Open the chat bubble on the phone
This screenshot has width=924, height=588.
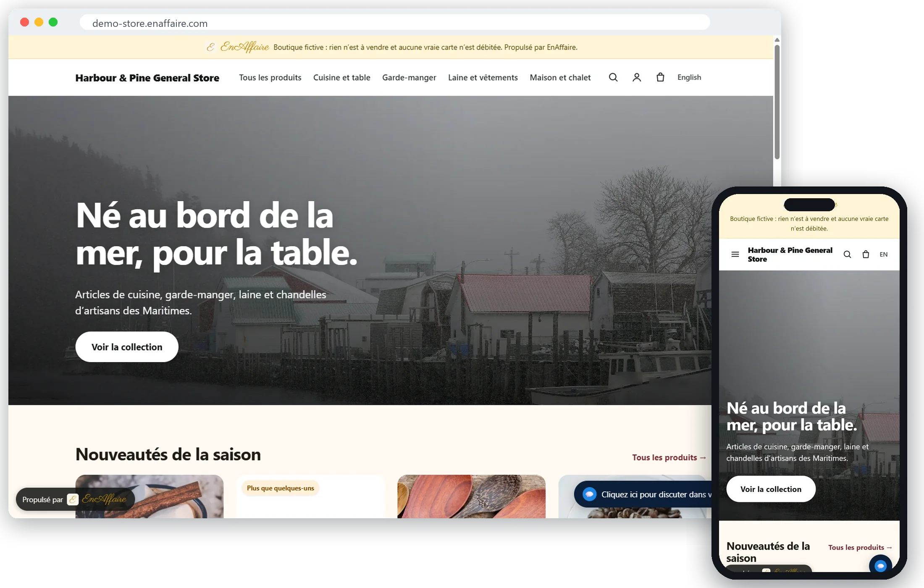pos(880,565)
